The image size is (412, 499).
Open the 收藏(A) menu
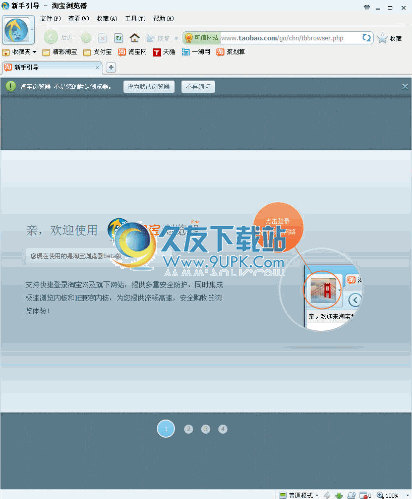click(107, 19)
